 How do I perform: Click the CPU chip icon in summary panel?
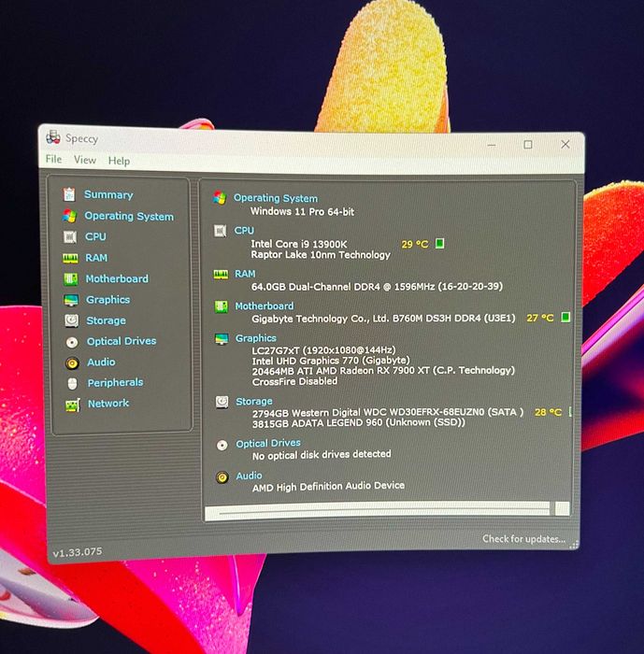pos(220,231)
